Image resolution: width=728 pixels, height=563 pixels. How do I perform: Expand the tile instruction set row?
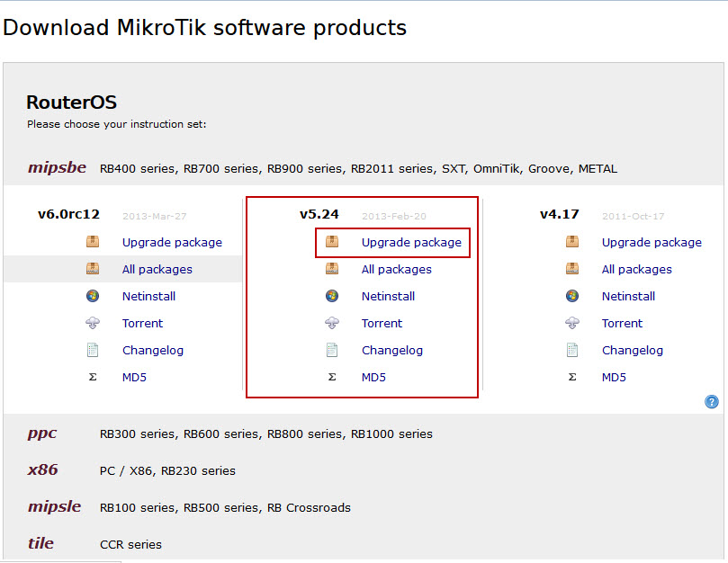[40, 543]
